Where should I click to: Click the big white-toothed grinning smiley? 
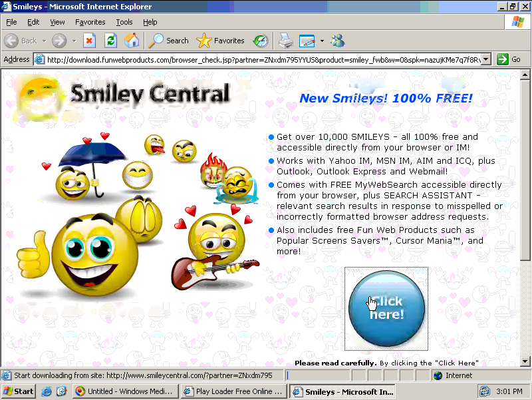(x=138, y=176)
